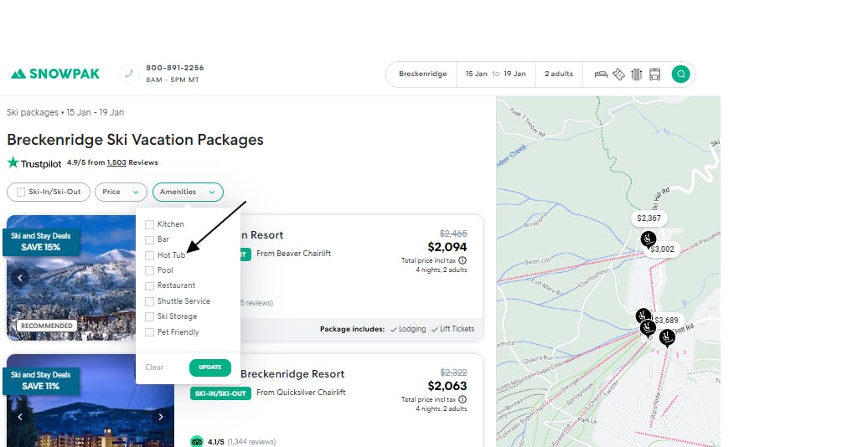This screenshot has width=868, height=447.
Task: Open the Price filter dropdown
Action: click(121, 192)
